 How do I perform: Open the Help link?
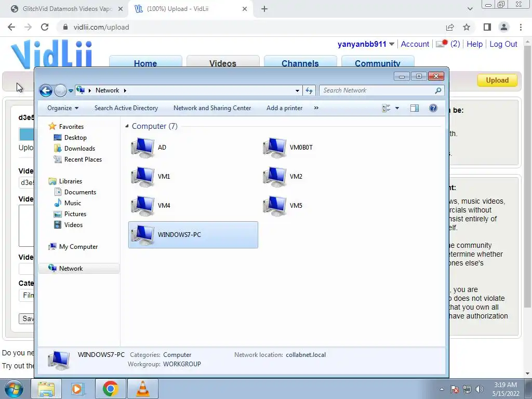(474, 44)
